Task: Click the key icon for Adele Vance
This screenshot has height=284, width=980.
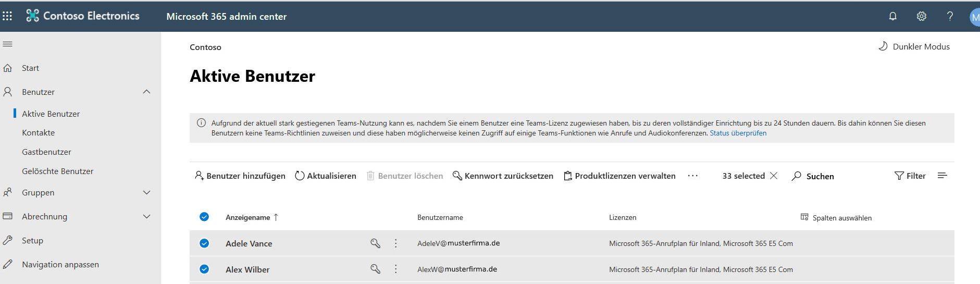Action: click(x=375, y=243)
